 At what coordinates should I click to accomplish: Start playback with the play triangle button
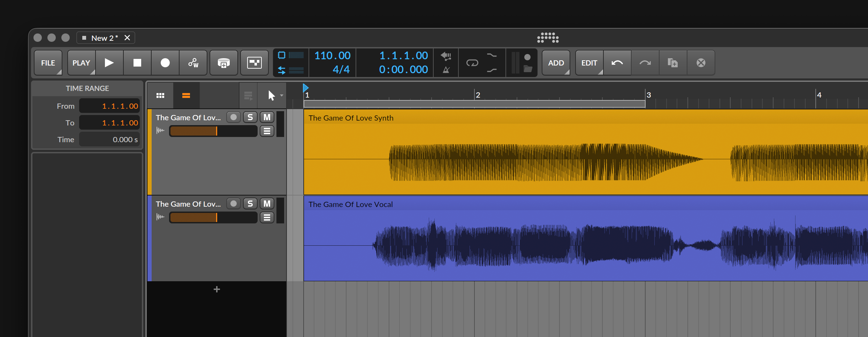point(109,63)
